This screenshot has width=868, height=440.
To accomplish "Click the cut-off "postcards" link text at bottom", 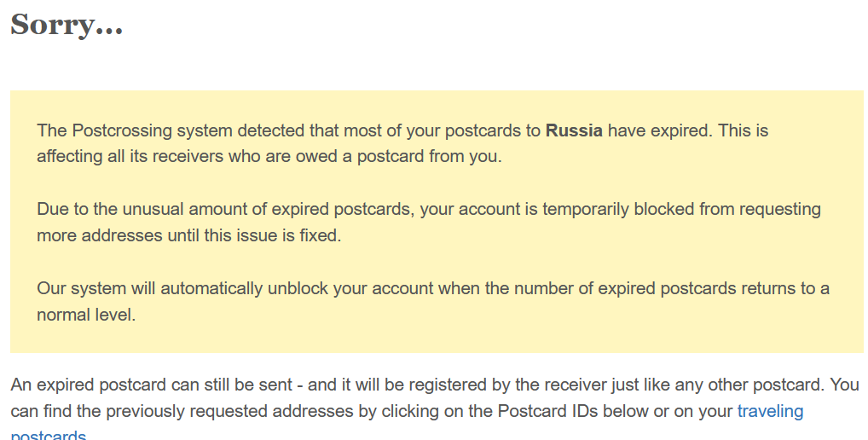I will (48, 435).
